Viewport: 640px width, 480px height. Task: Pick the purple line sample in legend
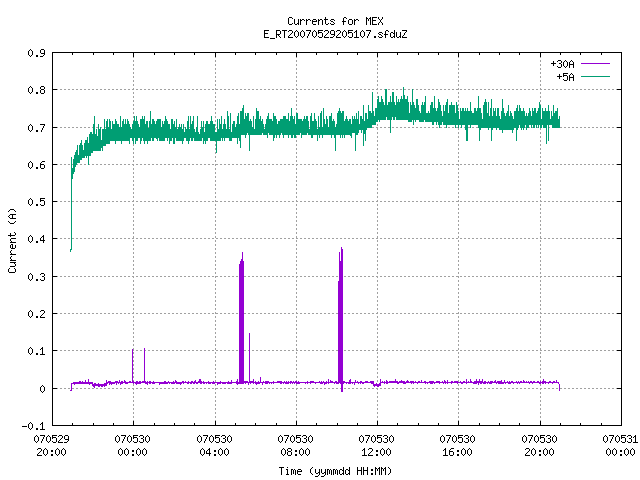coord(595,64)
